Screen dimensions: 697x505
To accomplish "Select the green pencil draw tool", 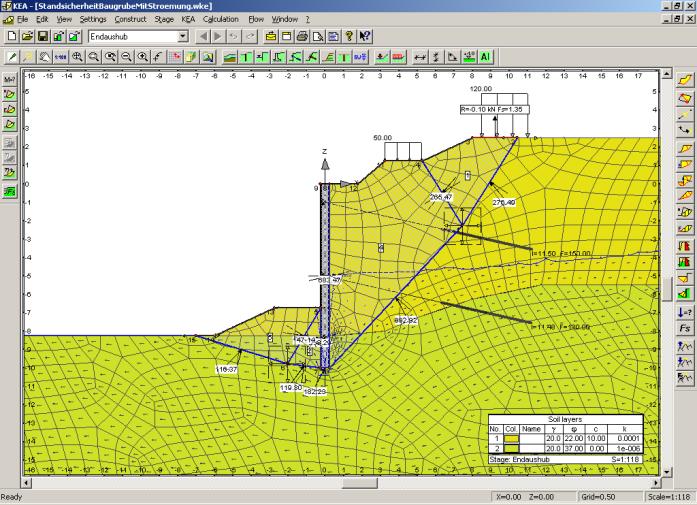I will 12,57.
